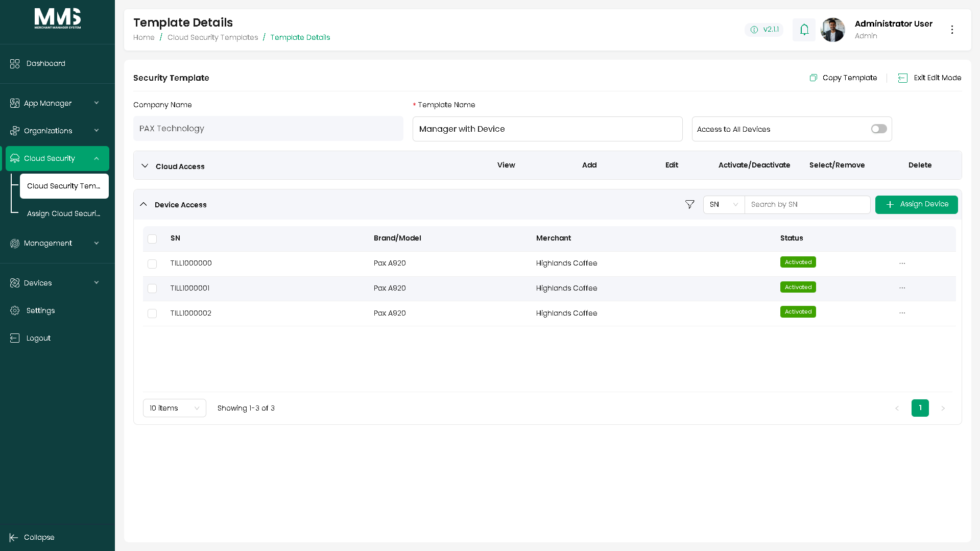Toggle Access to All Devices switch
This screenshot has height=551, width=980.
pyautogui.click(x=879, y=129)
